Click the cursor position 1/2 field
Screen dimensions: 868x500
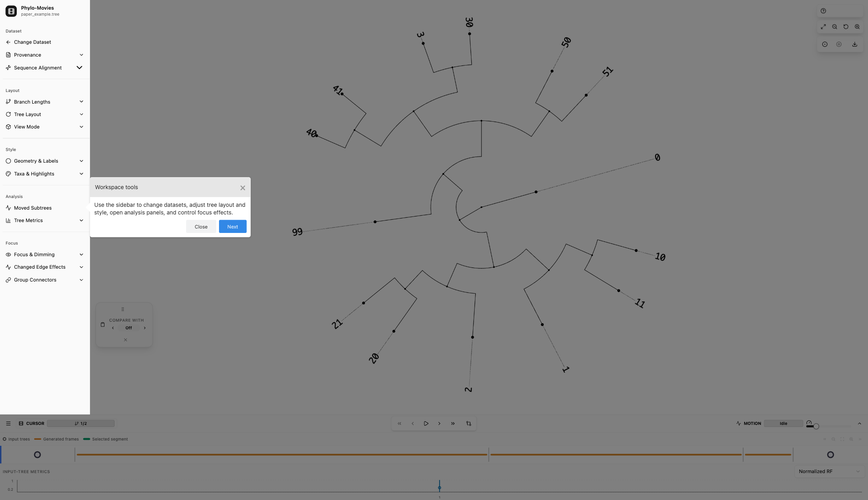coord(80,423)
